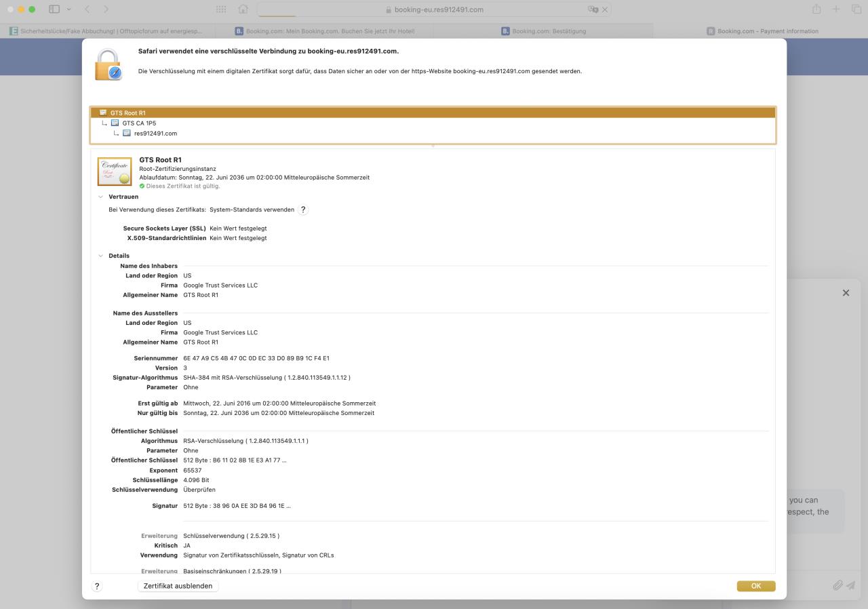Select res912491.com certificate

(433, 134)
